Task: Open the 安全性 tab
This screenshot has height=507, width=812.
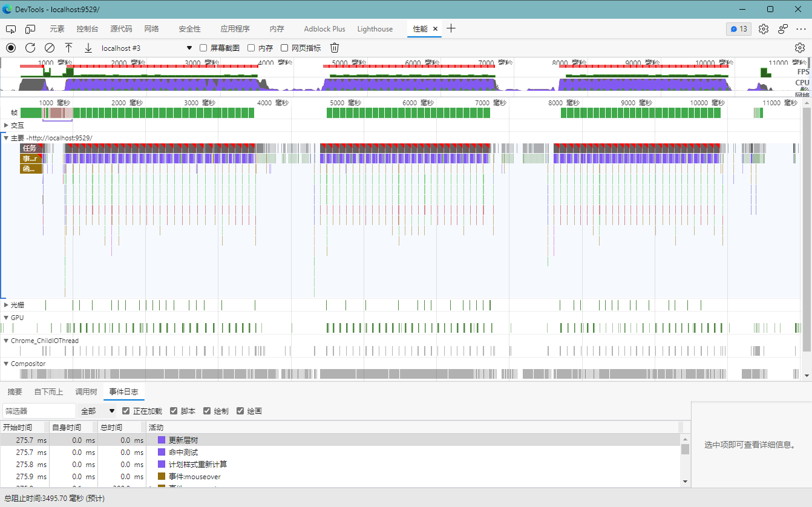Action: (x=189, y=29)
